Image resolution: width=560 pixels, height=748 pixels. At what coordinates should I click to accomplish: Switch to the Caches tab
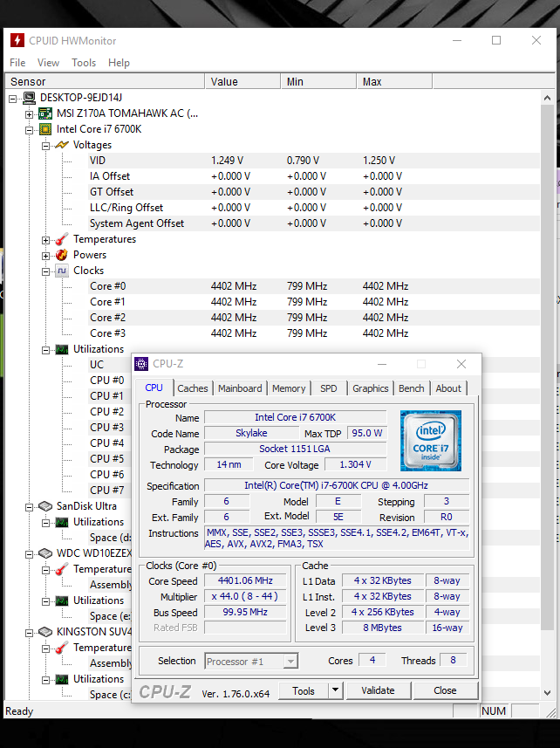pyautogui.click(x=193, y=388)
